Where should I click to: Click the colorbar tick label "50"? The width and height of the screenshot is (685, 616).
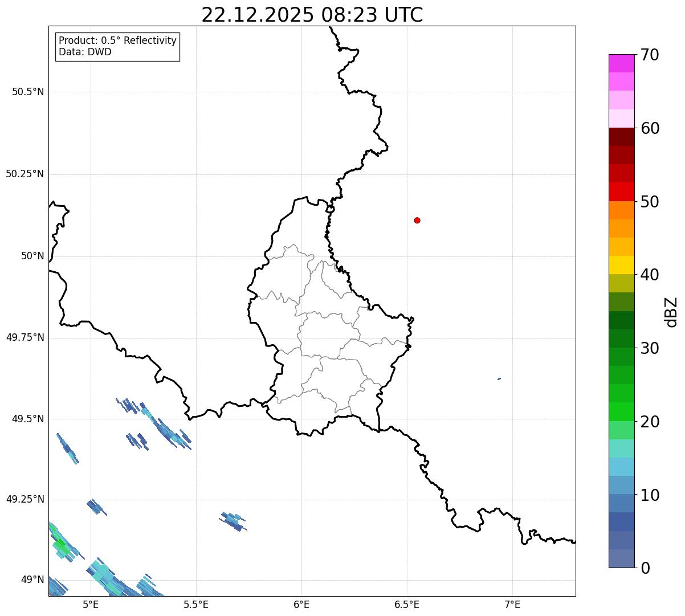[650, 202]
